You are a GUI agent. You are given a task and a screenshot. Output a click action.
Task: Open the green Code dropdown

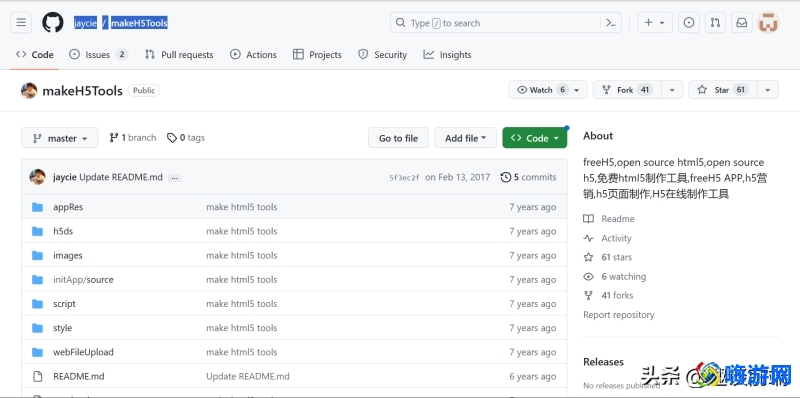(x=535, y=138)
